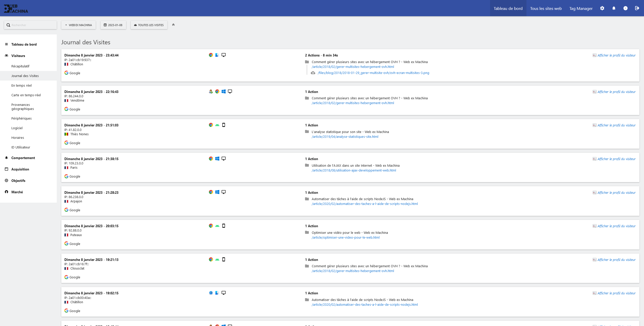Click Windows icon of 21:28:23 visit
Screen dimensions: 644x326
[x=217, y=192]
